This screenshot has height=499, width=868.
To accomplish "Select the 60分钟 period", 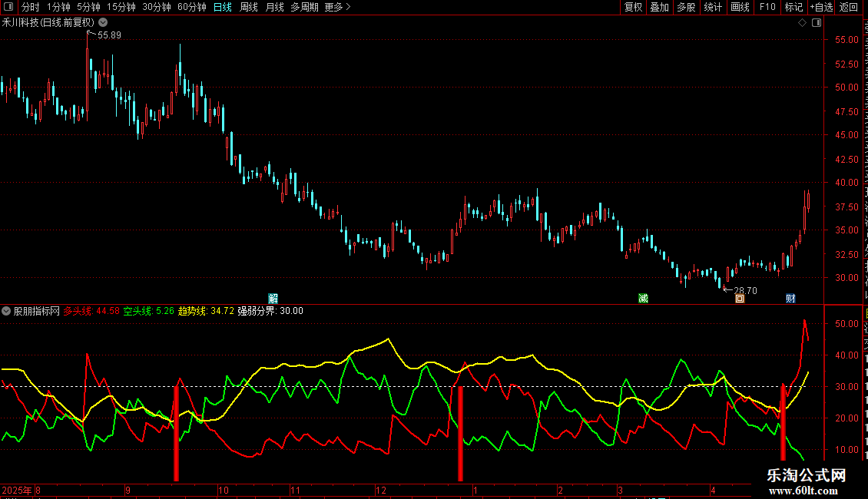I will (x=192, y=7).
